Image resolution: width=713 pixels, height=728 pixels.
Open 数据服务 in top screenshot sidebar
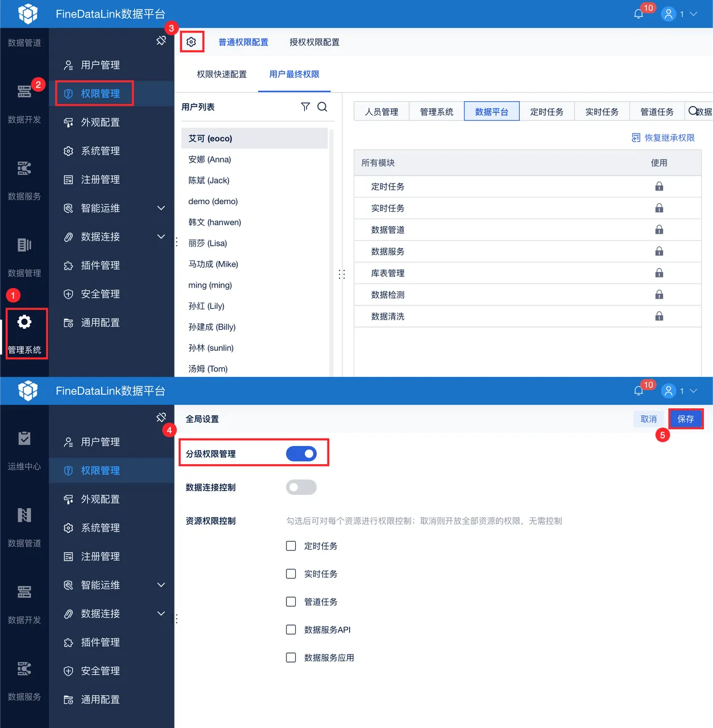coord(24,180)
